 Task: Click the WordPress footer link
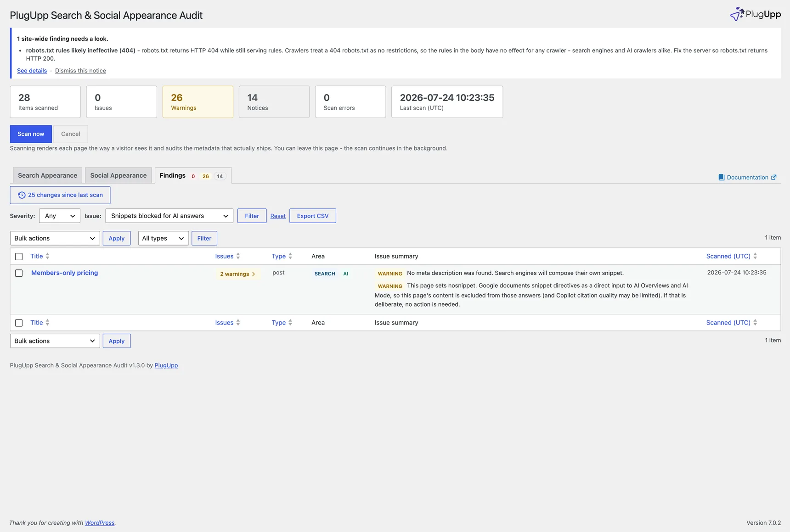click(100, 523)
